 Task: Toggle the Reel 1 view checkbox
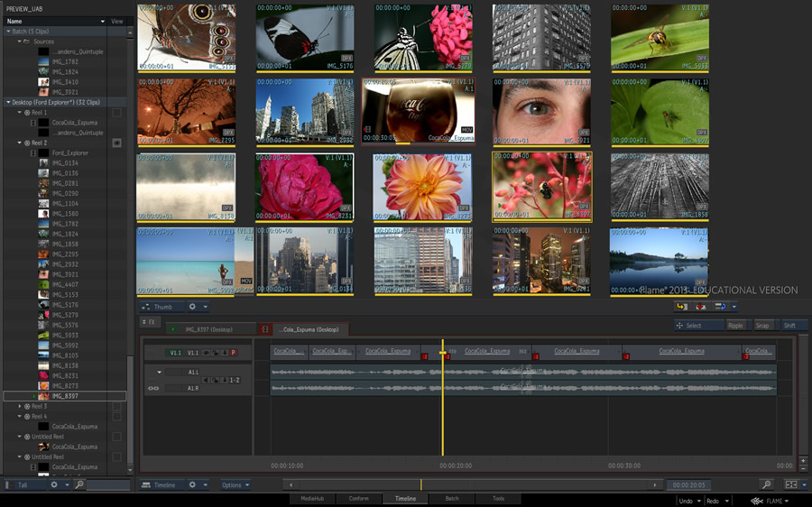point(116,113)
